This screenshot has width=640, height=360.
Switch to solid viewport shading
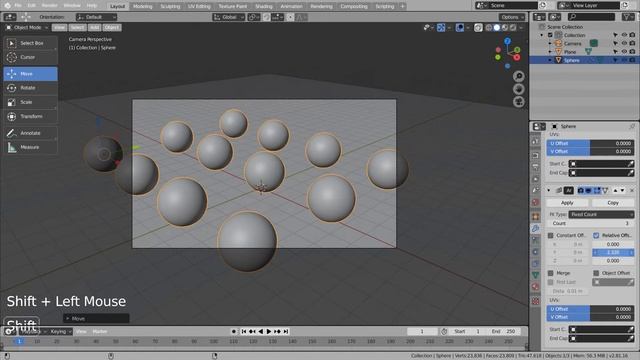(497, 28)
